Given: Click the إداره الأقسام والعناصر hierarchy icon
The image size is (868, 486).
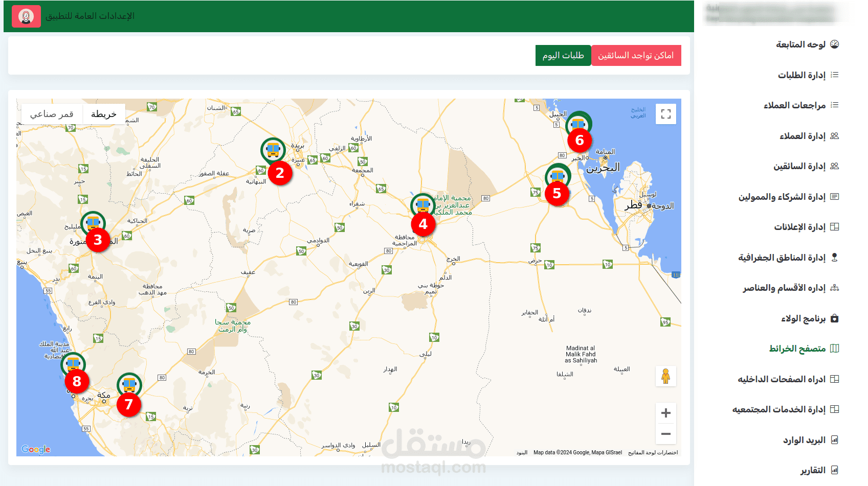Looking at the screenshot, I should point(835,288).
